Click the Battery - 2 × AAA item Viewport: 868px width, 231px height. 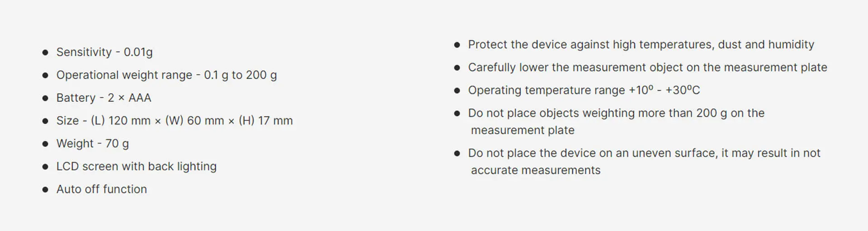point(104,98)
